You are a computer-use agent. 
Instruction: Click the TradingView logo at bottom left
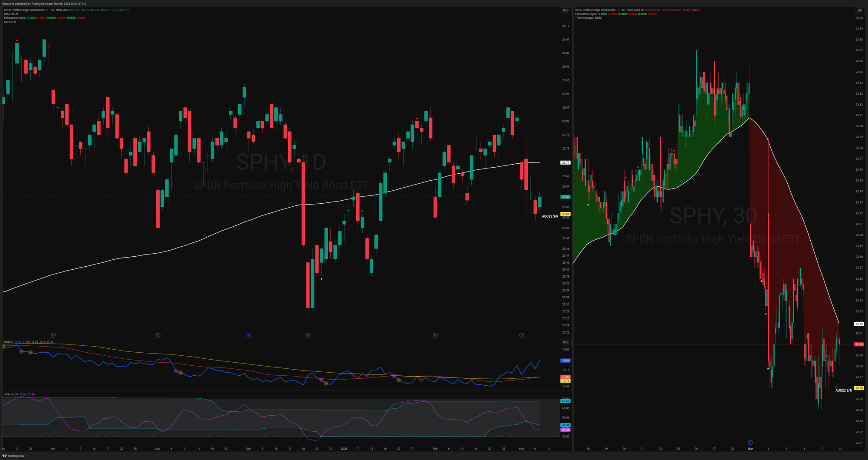(13, 456)
